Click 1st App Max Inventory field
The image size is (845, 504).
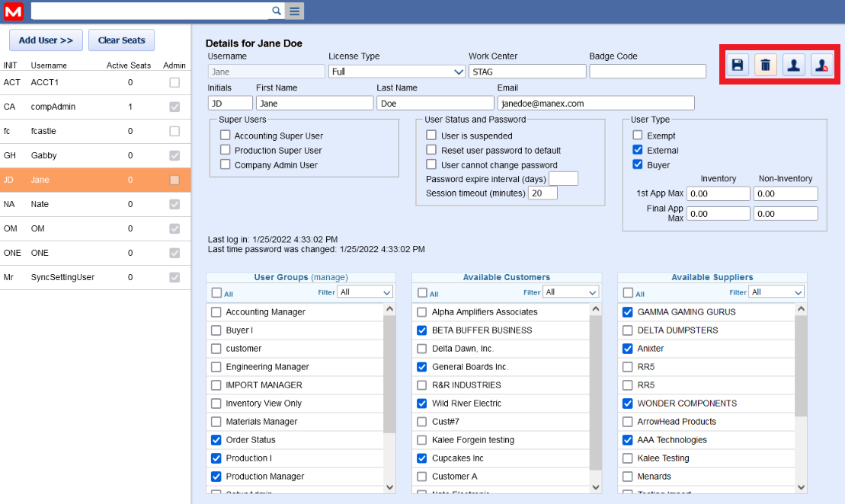(719, 193)
